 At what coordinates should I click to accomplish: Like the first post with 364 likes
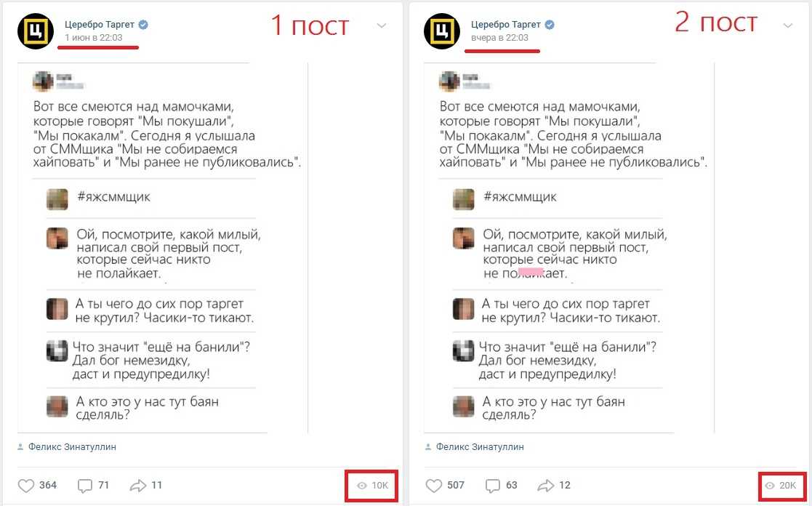pos(37,486)
